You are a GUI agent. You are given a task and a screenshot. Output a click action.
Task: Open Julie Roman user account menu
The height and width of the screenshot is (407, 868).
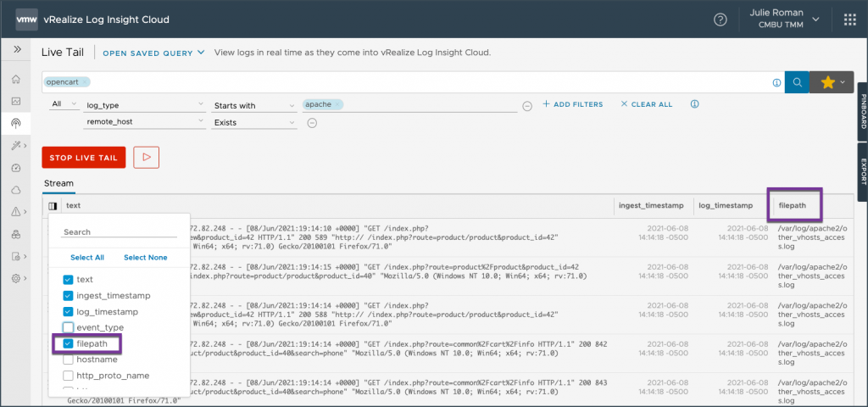coord(785,20)
